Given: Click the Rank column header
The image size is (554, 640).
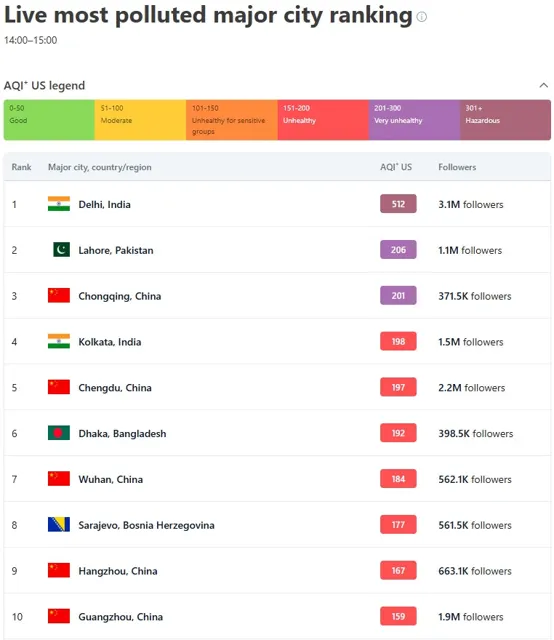Looking at the screenshot, I should (x=21, y=167).
